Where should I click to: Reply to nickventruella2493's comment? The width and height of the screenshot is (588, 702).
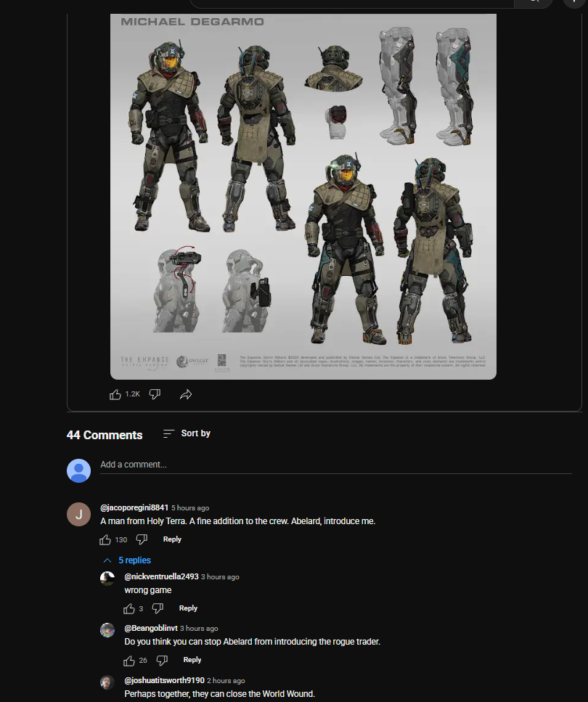[x=188, y=608]
